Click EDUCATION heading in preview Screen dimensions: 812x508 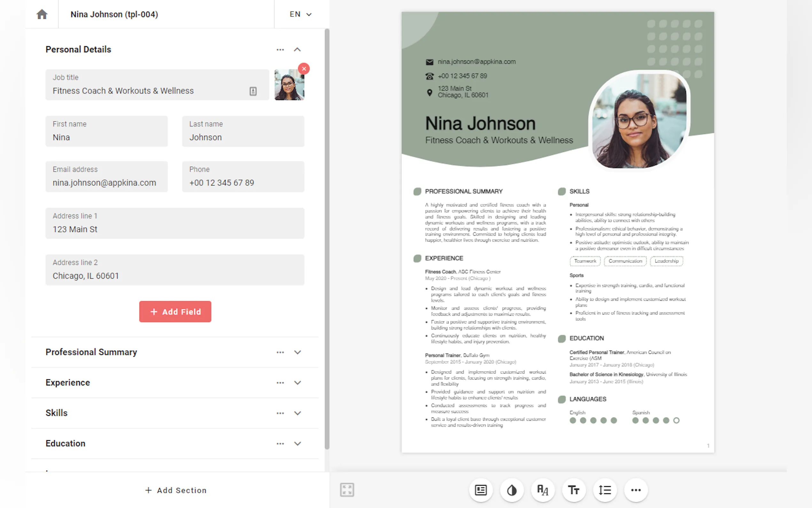tap(586, 338)
